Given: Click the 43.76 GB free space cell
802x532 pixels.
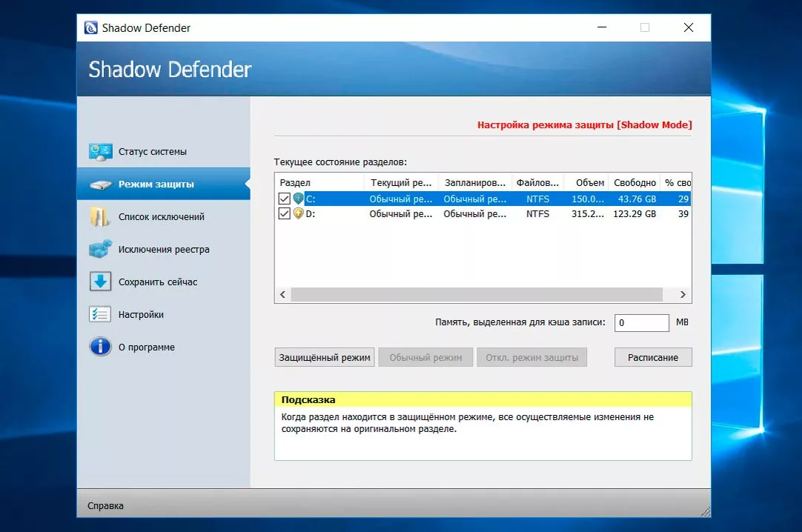Looking at the screenshot, I should coord(637,199).
